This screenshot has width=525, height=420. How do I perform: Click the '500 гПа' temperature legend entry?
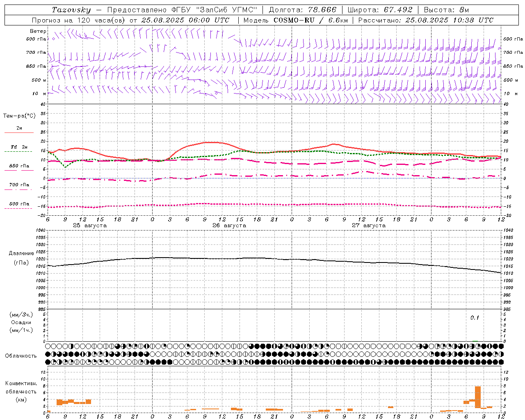[x=19, y=204]
